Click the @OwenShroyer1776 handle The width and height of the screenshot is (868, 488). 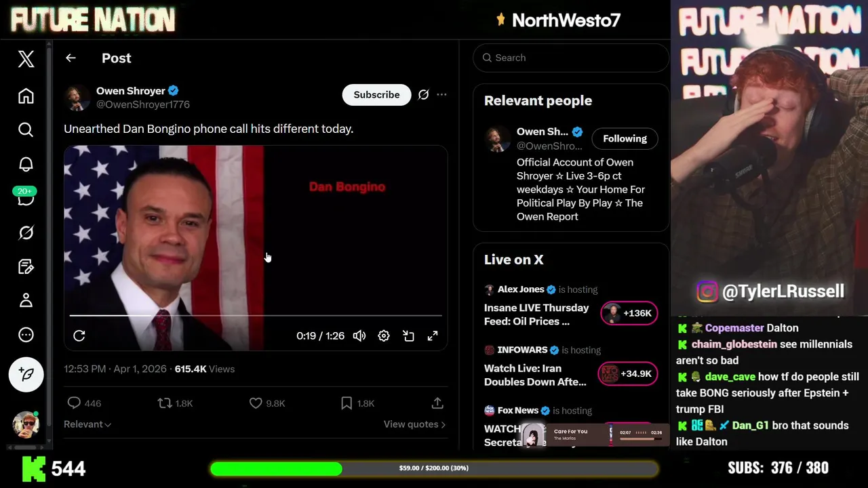(x=143, y=104)
